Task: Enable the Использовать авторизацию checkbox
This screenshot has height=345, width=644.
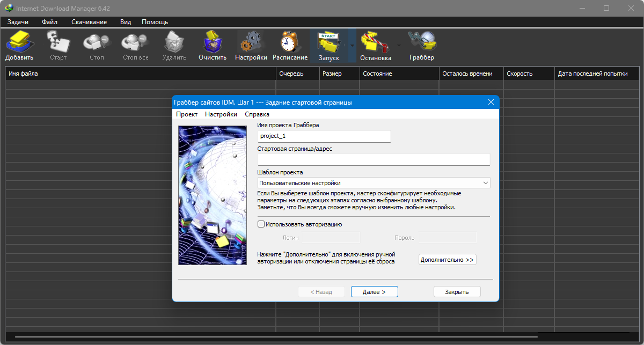Action: (x=261, y=224)
